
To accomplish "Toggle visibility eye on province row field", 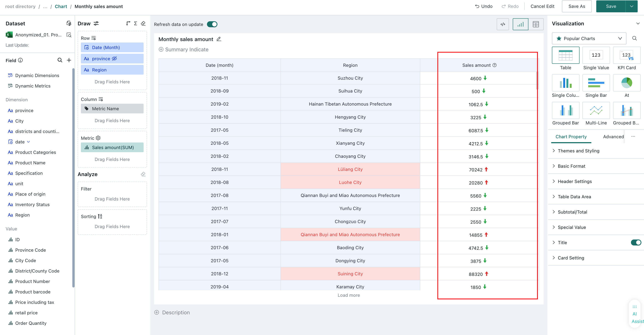I will pos(114,59).
